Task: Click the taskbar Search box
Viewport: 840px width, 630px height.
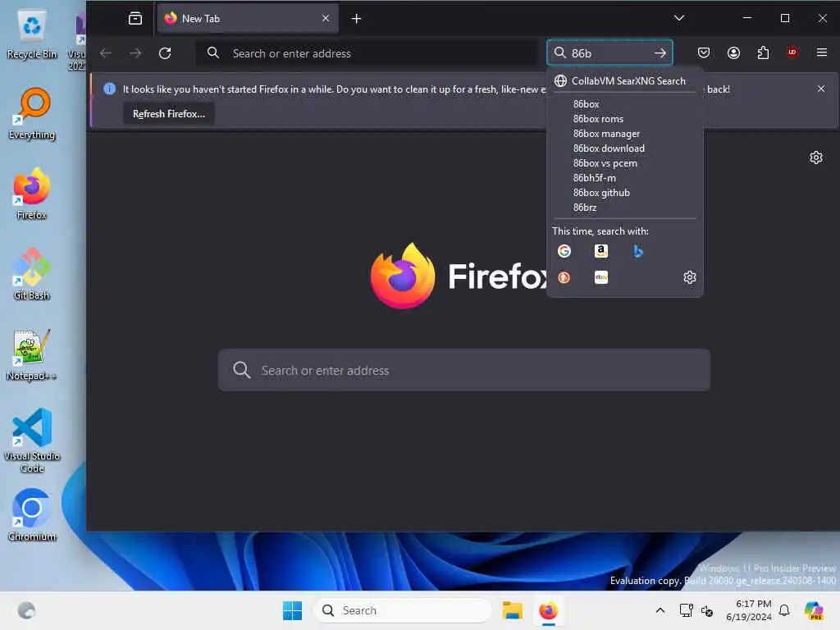Action: pyautogui.click(x=403, y=610)
